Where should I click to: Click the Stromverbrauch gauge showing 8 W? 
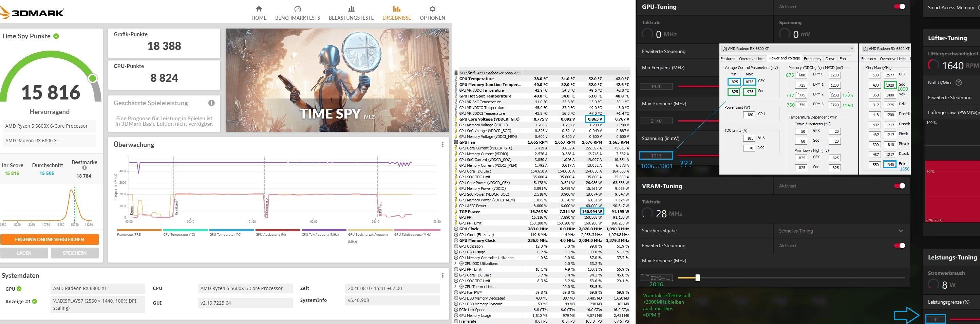[934, 284]
